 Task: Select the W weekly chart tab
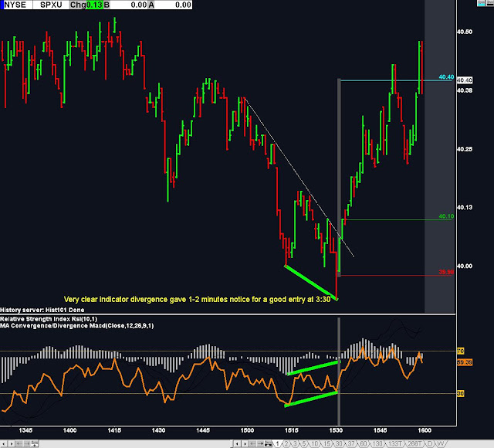coord(440,443)
